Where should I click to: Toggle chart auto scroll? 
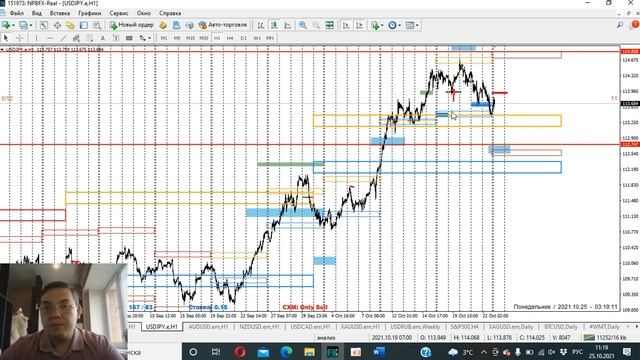click(x=346, y=25)
